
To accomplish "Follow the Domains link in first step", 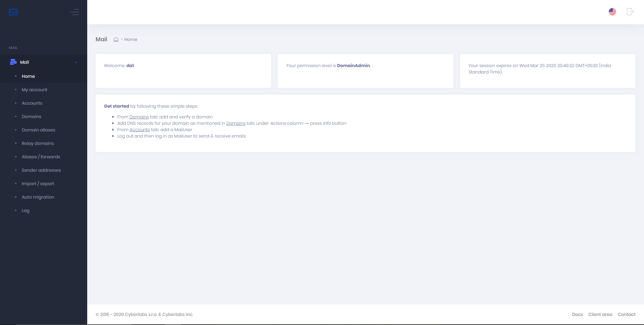I will [x=139, y=117].
